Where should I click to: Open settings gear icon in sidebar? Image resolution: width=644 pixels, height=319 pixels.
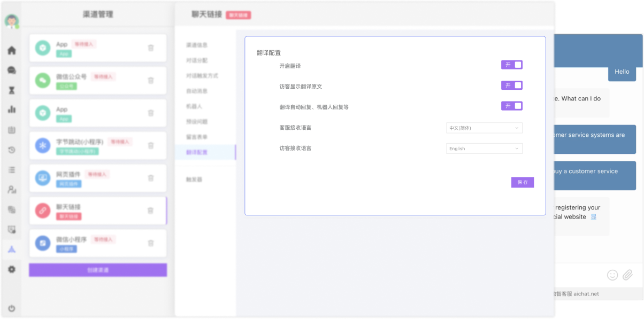pos(11,269)
